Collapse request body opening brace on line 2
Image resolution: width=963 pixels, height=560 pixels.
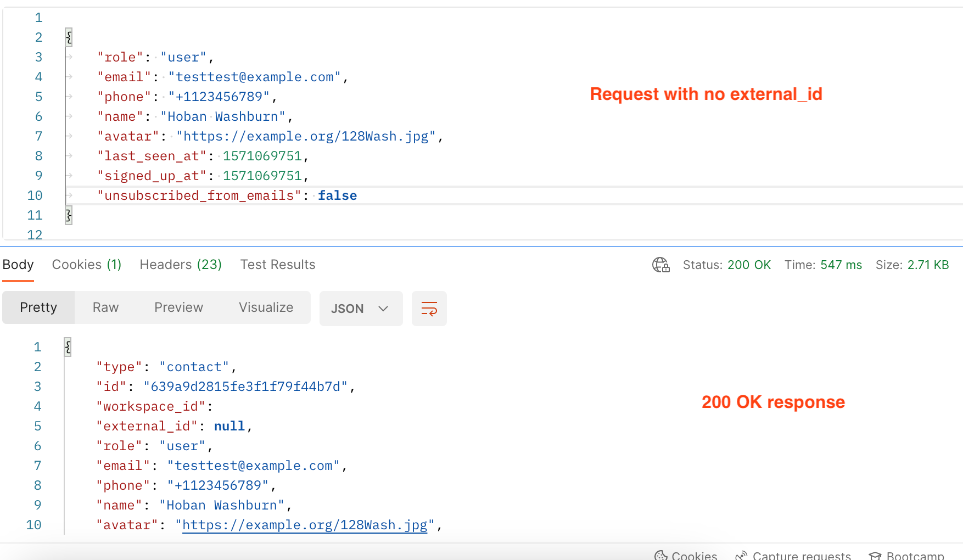[69, 37]
